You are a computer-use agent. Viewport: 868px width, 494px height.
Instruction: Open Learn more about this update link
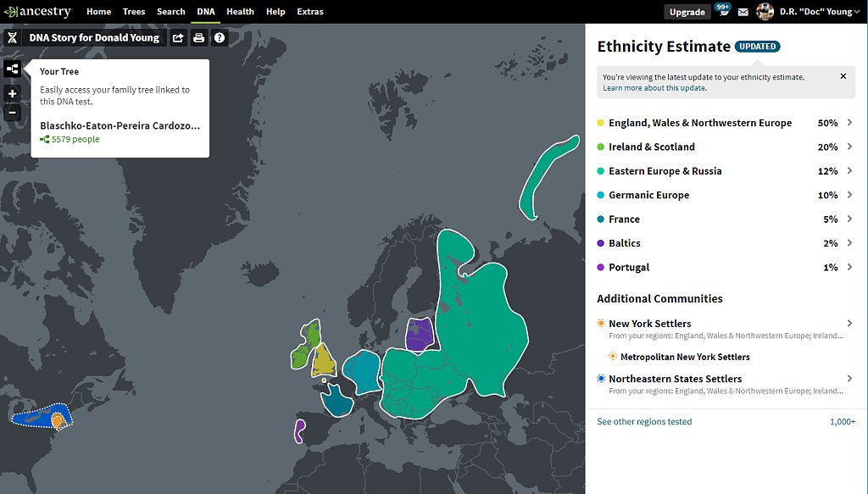pyautogui.click(x=655, y=88)
